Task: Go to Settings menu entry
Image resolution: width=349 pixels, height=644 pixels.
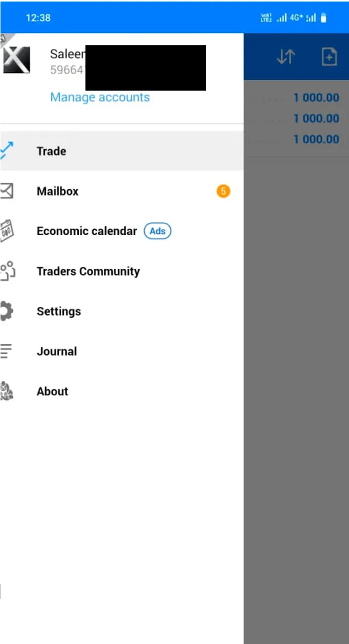Action: click(121, 311)
